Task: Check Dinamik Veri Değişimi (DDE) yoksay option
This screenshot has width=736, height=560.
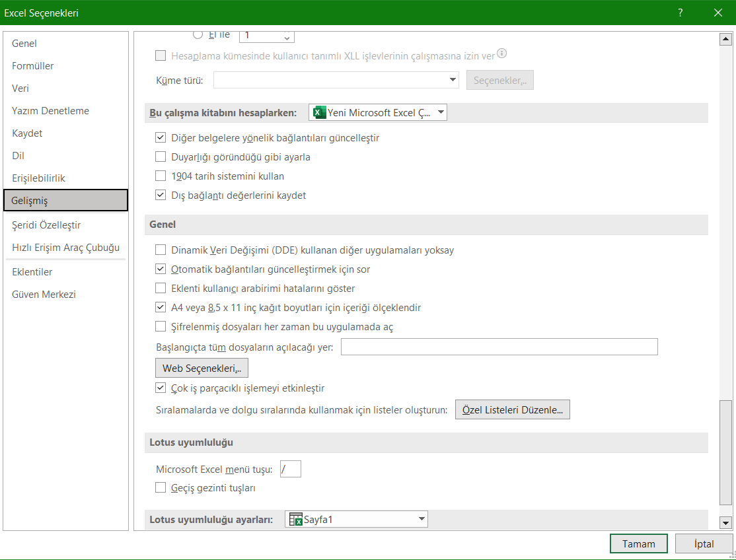Action: [x=161, y=250]
